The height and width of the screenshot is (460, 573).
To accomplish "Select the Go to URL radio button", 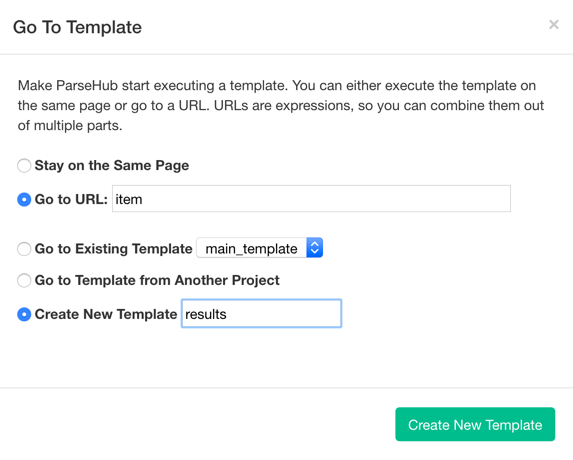I will [24, 199].
